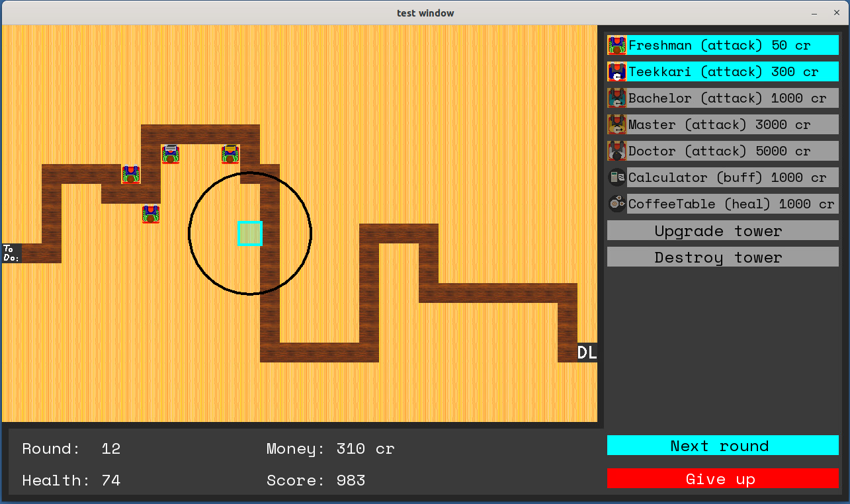850x504 pixels.
Task: Close the test window
Action: click(x=836, y=13)
